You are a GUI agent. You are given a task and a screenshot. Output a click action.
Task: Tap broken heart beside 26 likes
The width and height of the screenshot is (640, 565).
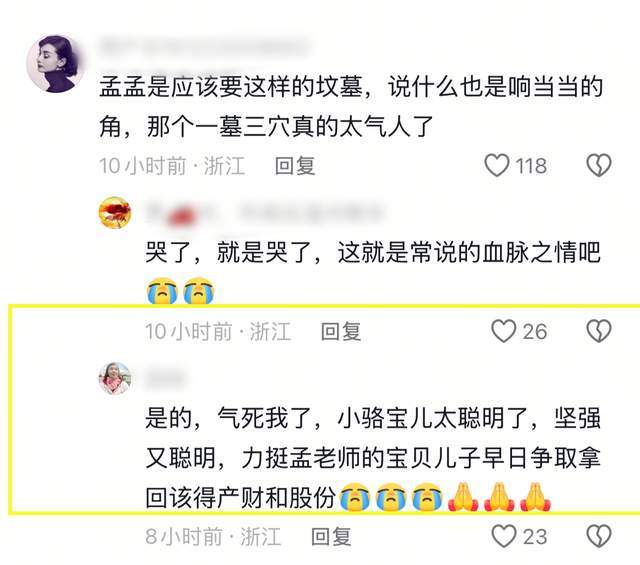point(599,331)
